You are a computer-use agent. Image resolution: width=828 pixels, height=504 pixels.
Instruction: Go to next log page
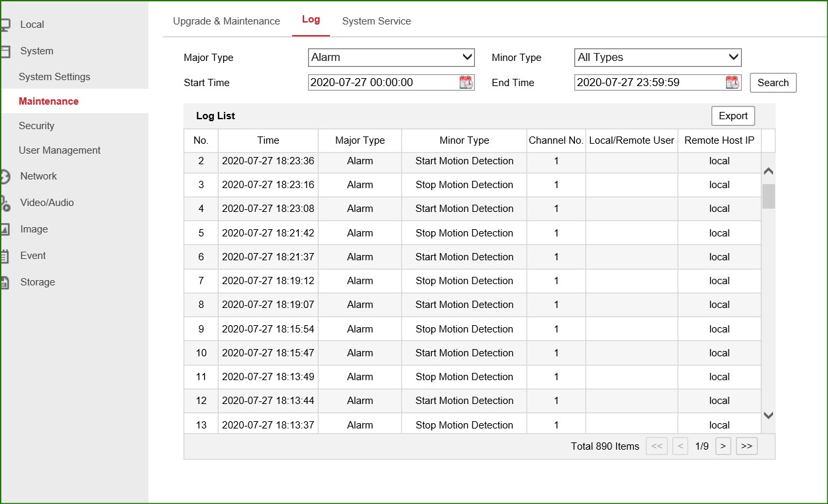(x=723, y=446)
